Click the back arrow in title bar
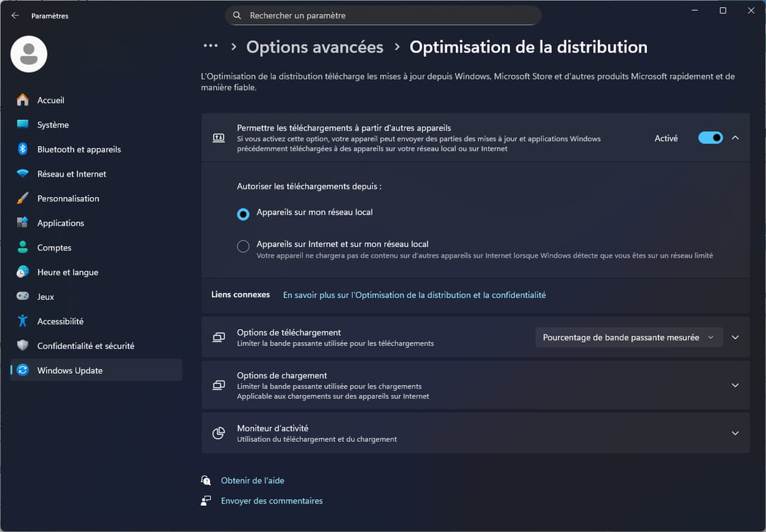Viewport: 766px width, 532px height. coord(15,16)
